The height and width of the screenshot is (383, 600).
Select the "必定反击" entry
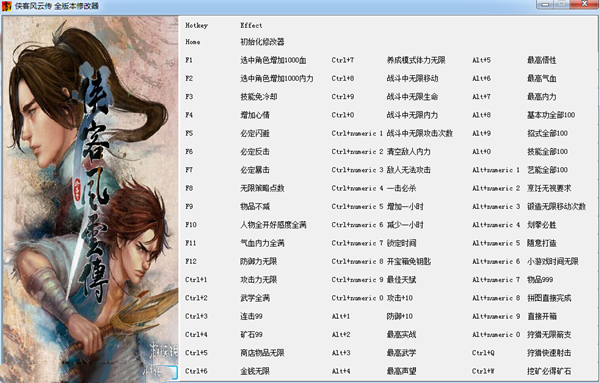coord(255,152)
